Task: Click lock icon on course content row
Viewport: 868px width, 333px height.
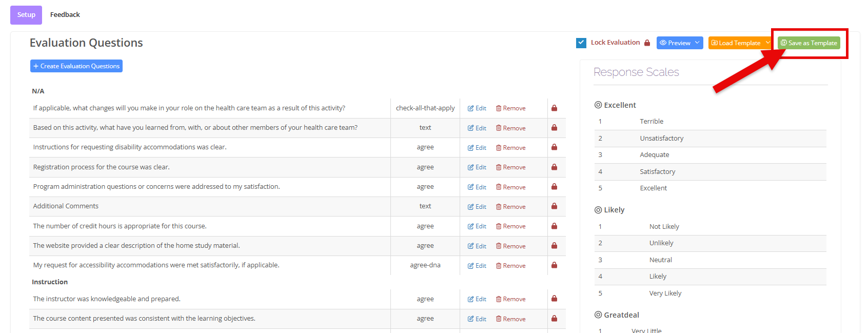Action: pos(555,319)
